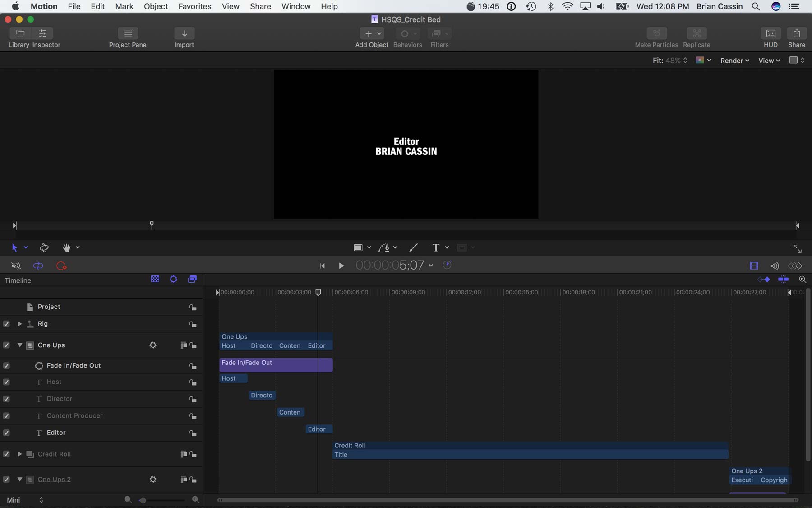Open the Inspector panel

(x=43, y=33)
